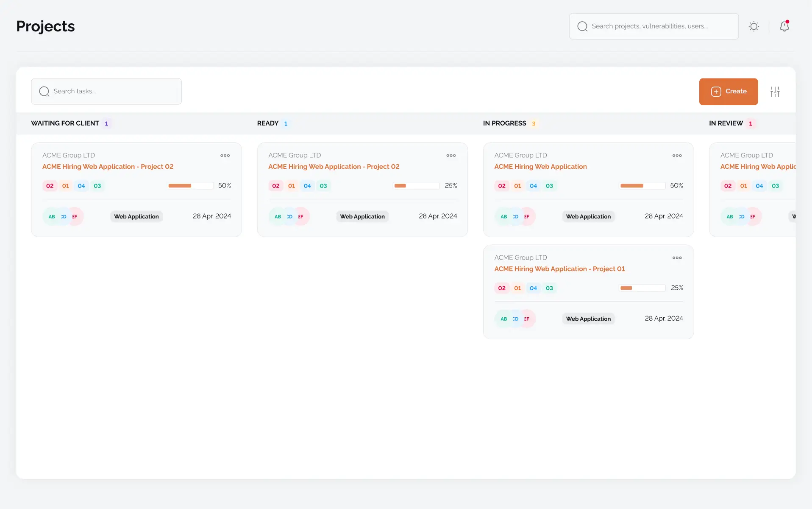This screenshot has height=509, width=812.
Task: Click the Web Application tag on the Ready card
Action: pos(362,216)
